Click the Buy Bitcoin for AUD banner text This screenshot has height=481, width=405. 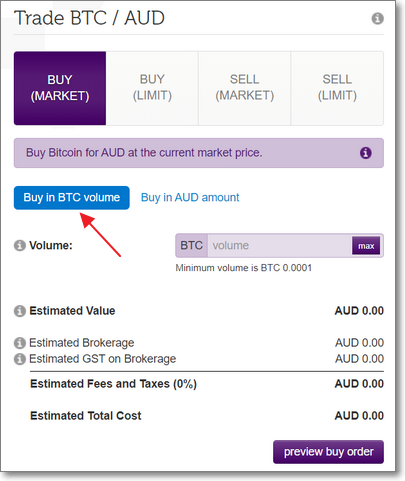coord(144,153)
